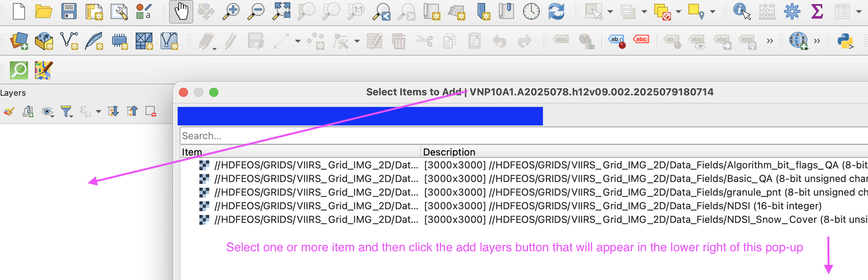The width and height of the screenshot is (868, 280).
Task: Create a new GeoPackage layer
Action: click(x=44, y=41)
